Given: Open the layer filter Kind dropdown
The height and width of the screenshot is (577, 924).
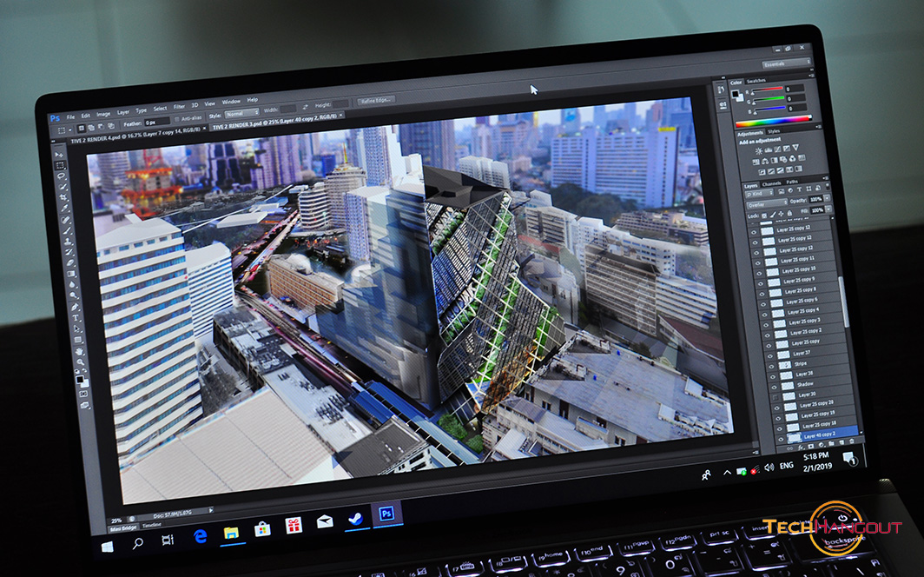Looking at the screenshot, I should 760,194.
